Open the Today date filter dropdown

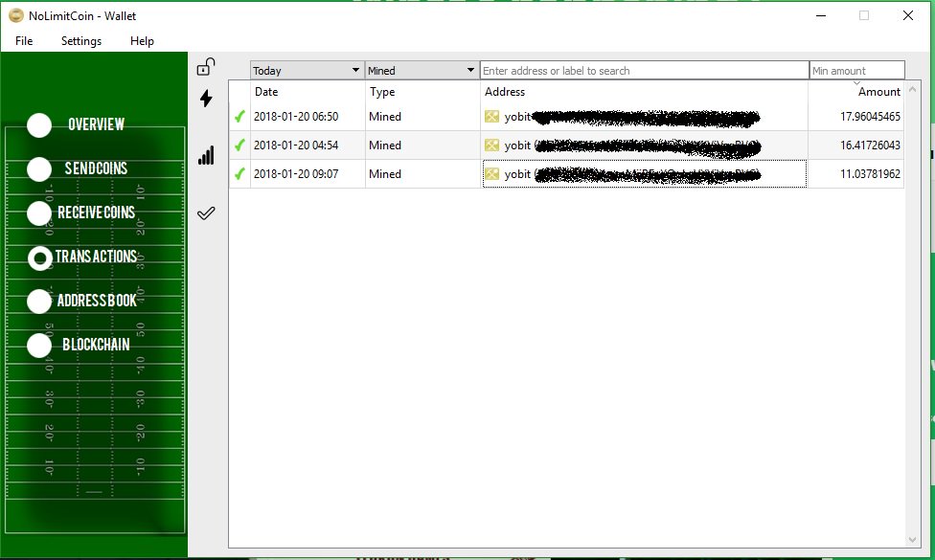tap(307, 70)
